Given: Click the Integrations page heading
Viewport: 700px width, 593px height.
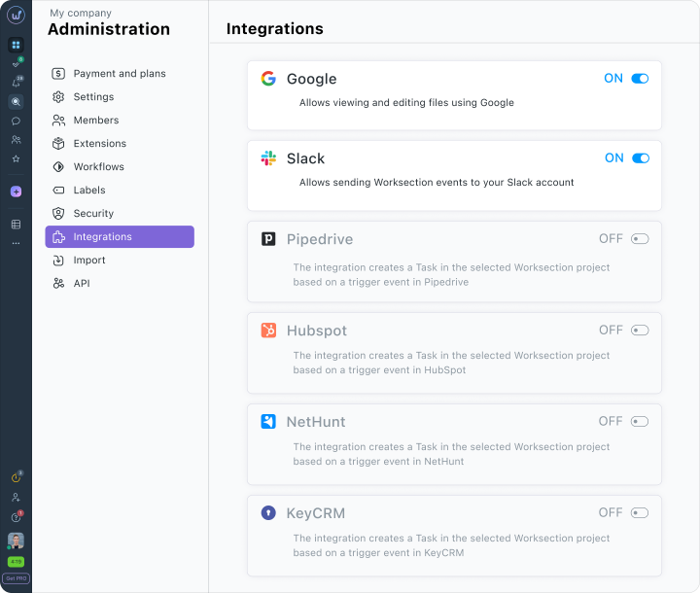Looking at the screenshot, I should tap(274, 28).
